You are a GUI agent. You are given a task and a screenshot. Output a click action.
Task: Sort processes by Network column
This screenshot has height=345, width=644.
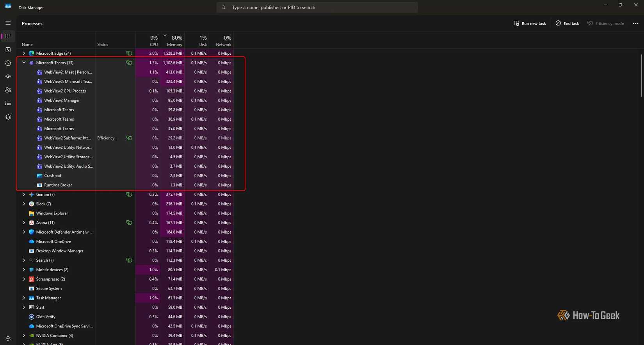(x=221, y=40)
